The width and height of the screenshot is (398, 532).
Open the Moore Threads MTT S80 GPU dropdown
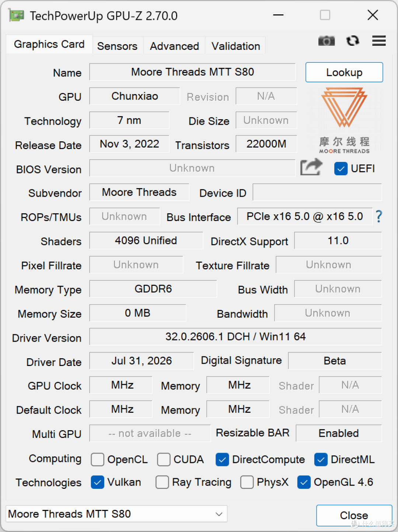coord(116,514)
